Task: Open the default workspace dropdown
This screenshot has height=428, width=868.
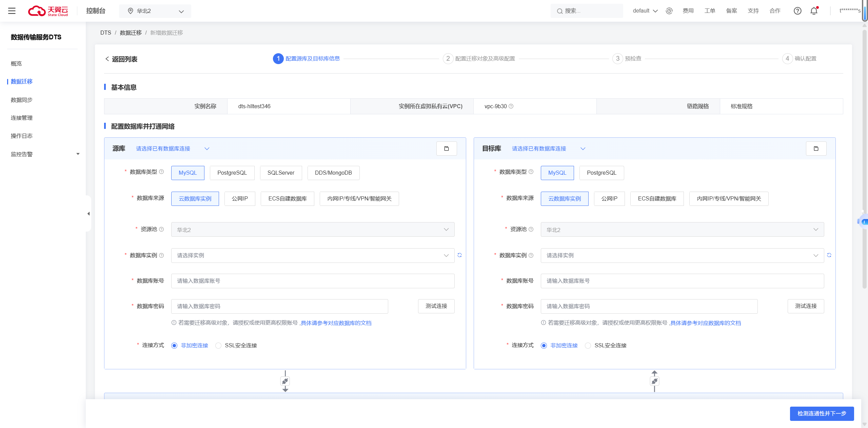Action: pyautogui.click(x=645, y=11)
